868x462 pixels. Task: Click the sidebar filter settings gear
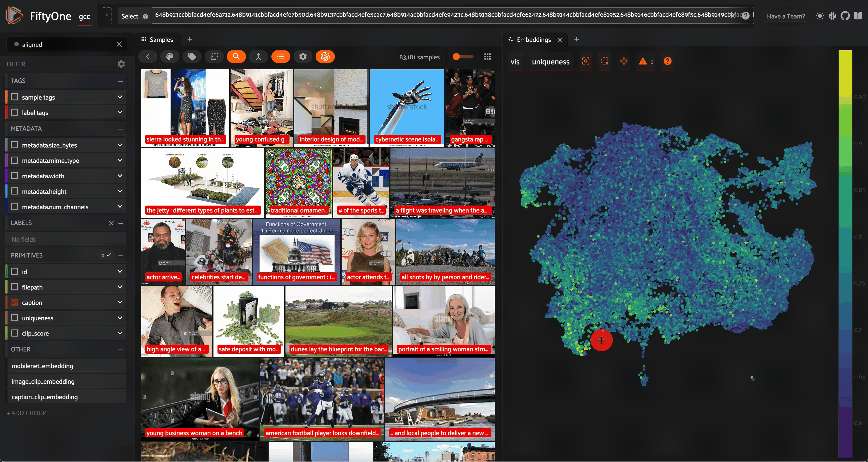pyautogui.click(x=121, y=64)
